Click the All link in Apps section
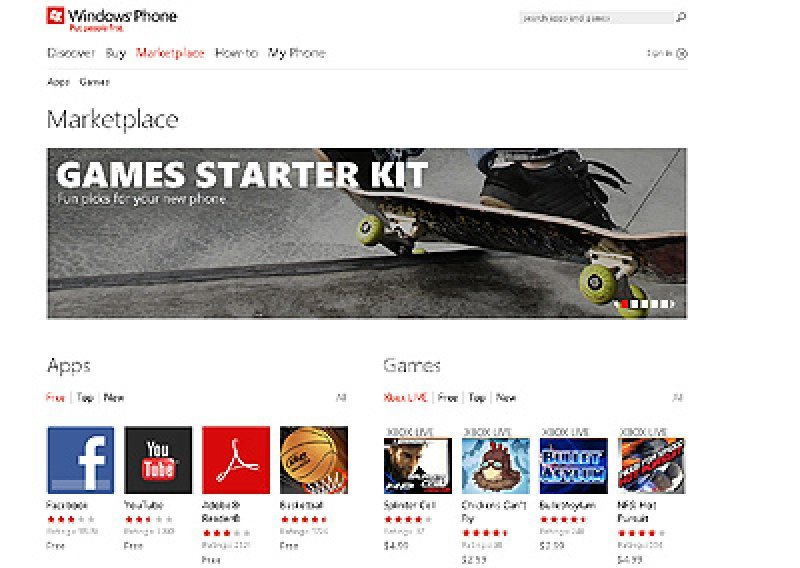The width and height of the screenshot is (800, 568). click(x=341, y=398)
